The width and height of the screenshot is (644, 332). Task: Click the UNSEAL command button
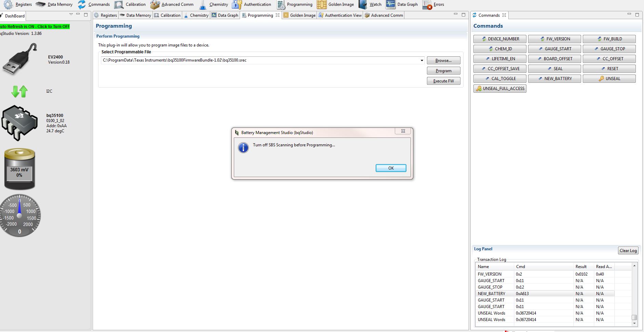(x=609, y=79)
